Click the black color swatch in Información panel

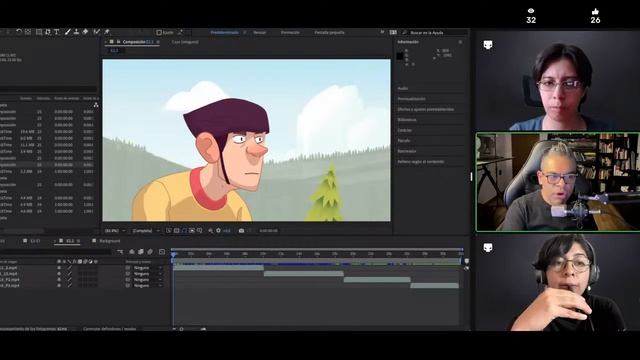400,56
